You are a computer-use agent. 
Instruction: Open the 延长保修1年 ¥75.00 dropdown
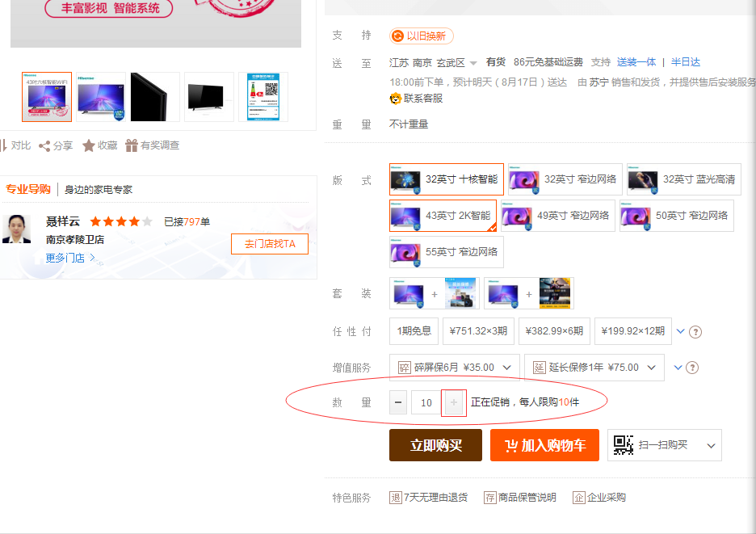pos(594,368)
